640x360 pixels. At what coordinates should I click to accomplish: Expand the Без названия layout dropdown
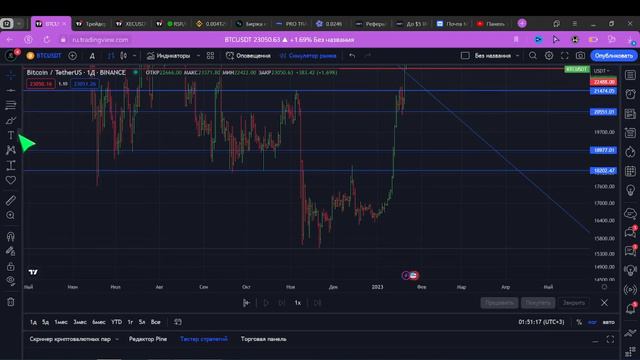518,56
